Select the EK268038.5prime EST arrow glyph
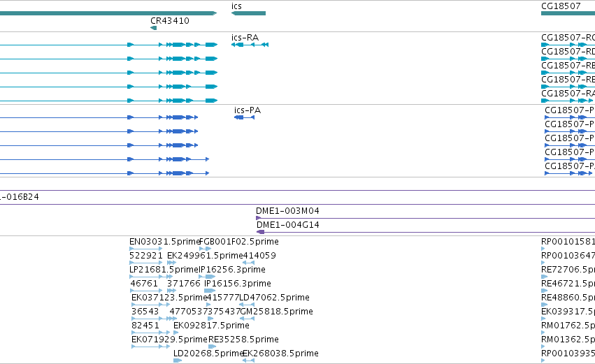Image resolution: width=595 pixels, height=364 pixels. click(x=248, y=361)
